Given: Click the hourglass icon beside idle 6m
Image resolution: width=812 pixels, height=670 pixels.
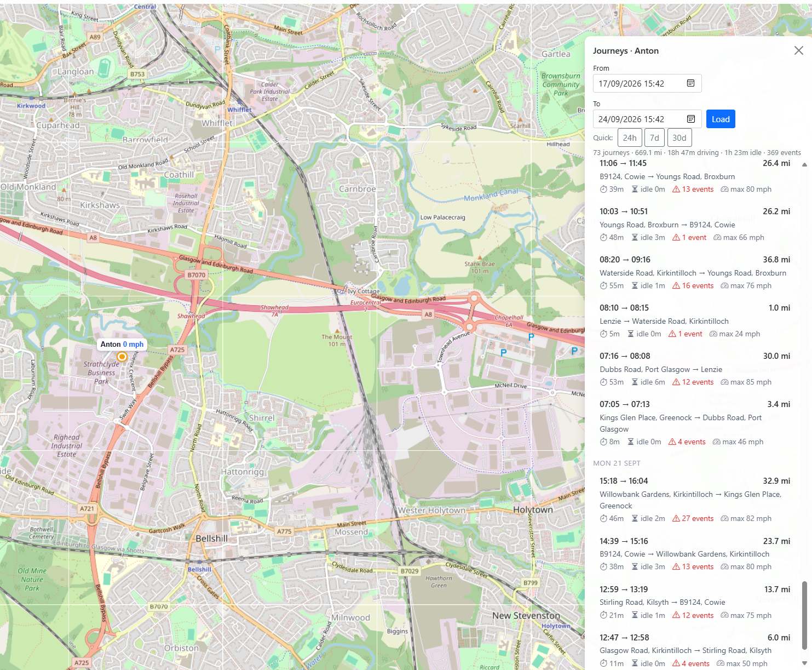Looking at the screenshot, I should point(635,382).
